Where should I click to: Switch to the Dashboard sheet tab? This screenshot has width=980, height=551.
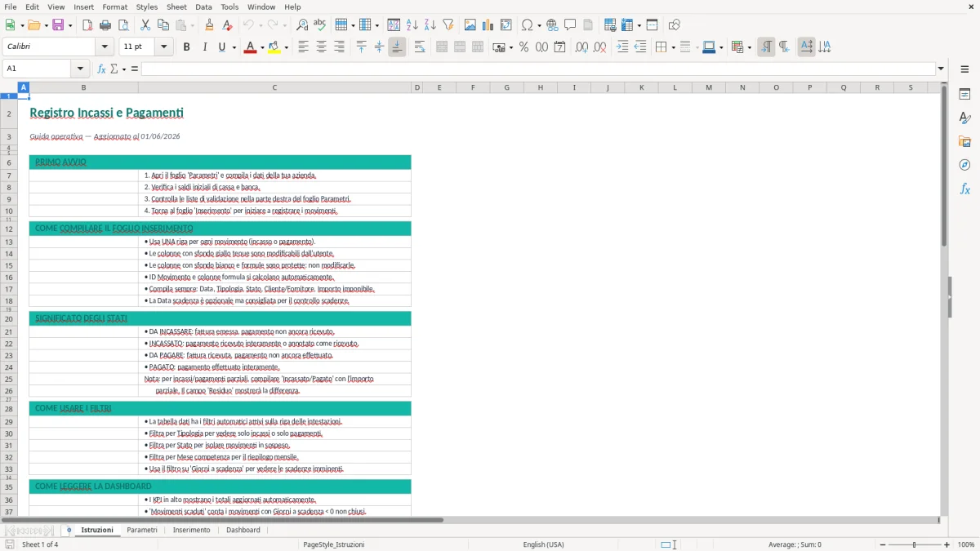243,530
